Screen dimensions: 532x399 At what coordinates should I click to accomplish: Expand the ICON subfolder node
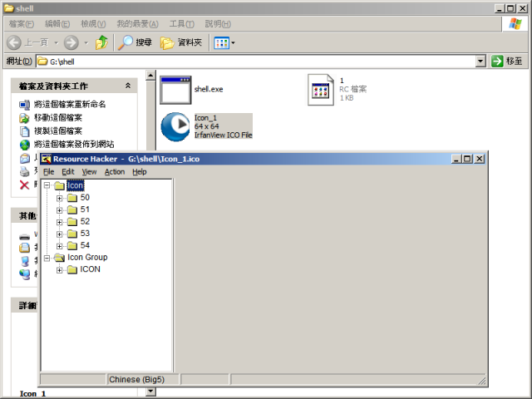pos(59,270)
